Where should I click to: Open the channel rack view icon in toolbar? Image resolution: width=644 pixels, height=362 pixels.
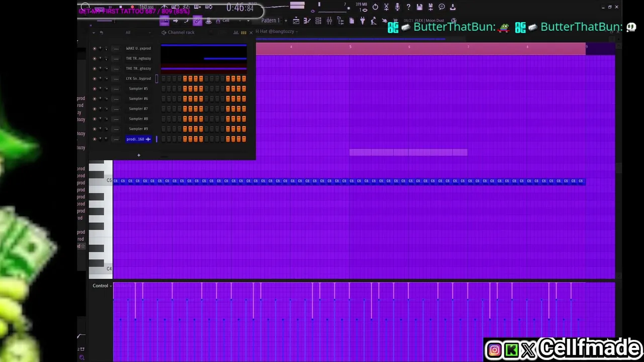[x=318, y=21]
